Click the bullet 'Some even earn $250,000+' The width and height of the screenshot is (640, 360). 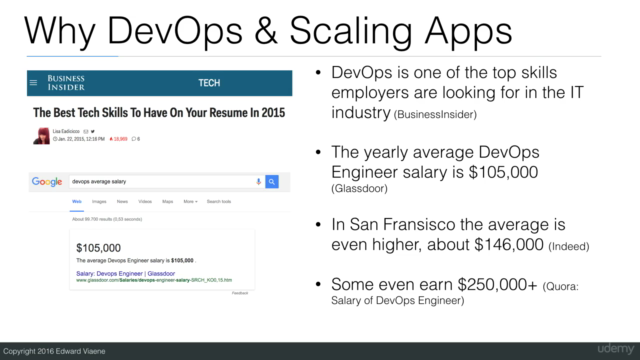point(434,284)
